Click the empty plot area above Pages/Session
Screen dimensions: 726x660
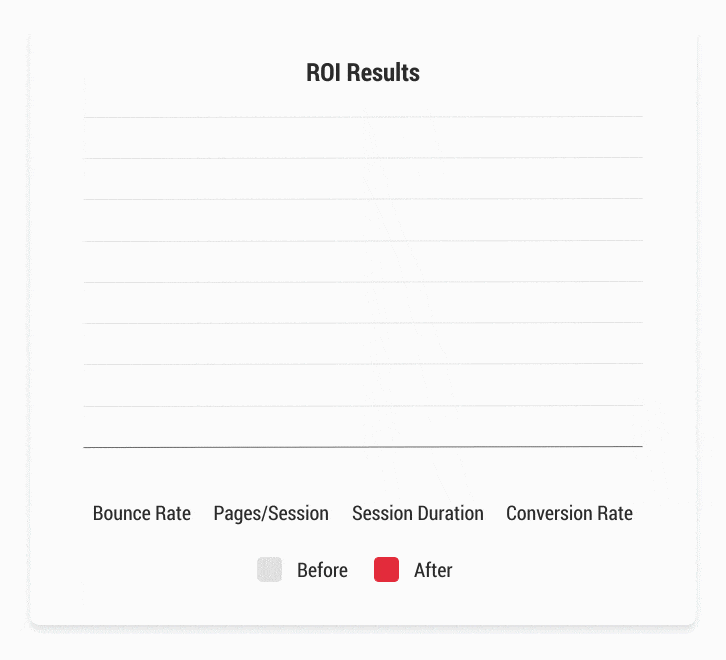point(271,282)
